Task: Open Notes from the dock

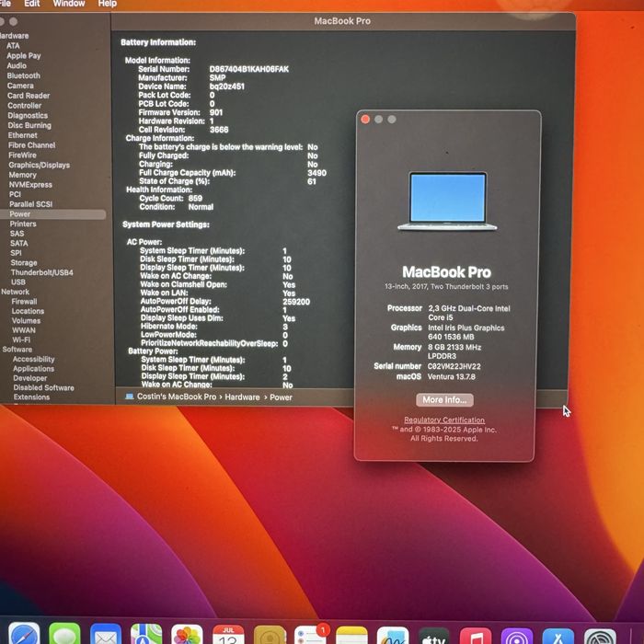Action: click(x=351, y=636)
